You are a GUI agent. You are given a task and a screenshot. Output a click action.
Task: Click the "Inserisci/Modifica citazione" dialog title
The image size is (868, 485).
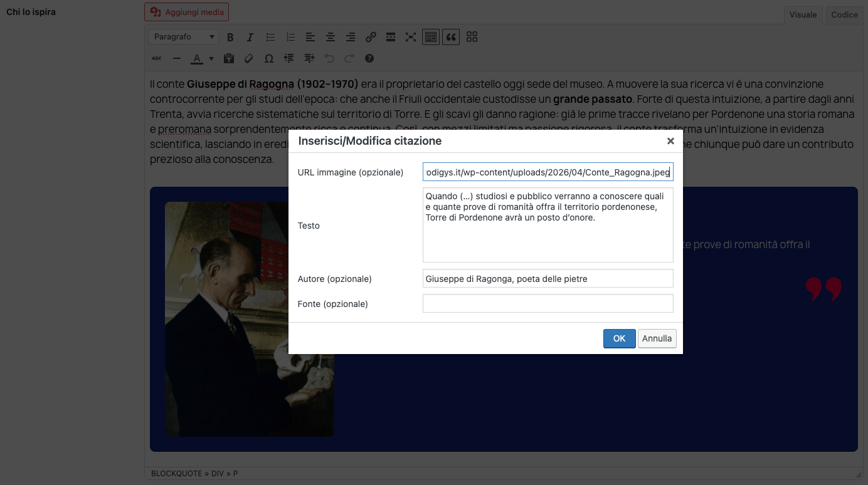pyautogui.click(x=370, y=141)
